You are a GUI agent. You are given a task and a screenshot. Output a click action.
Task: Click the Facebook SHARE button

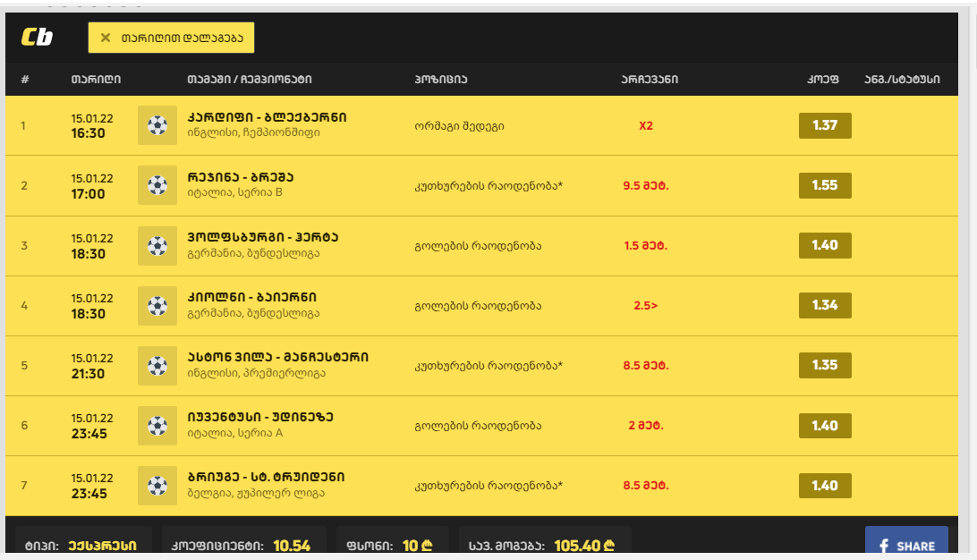(x=906, y=539)
